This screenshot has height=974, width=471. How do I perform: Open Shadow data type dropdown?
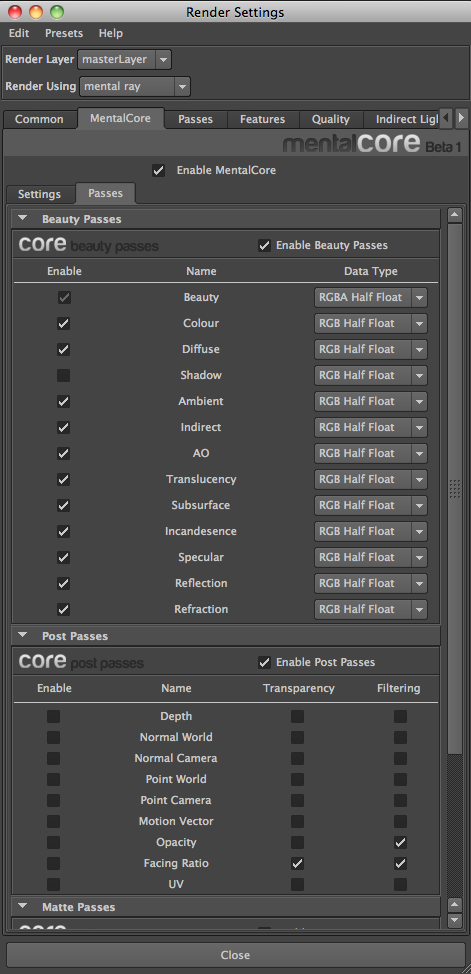[371, 375]
